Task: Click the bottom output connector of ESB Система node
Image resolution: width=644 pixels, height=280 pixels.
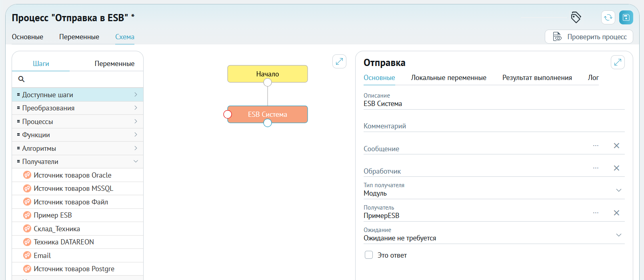Action: click(268, 123)
